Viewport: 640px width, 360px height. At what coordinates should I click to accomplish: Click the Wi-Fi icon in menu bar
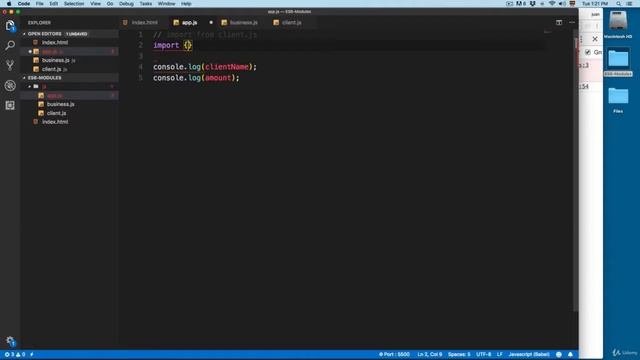552,4
